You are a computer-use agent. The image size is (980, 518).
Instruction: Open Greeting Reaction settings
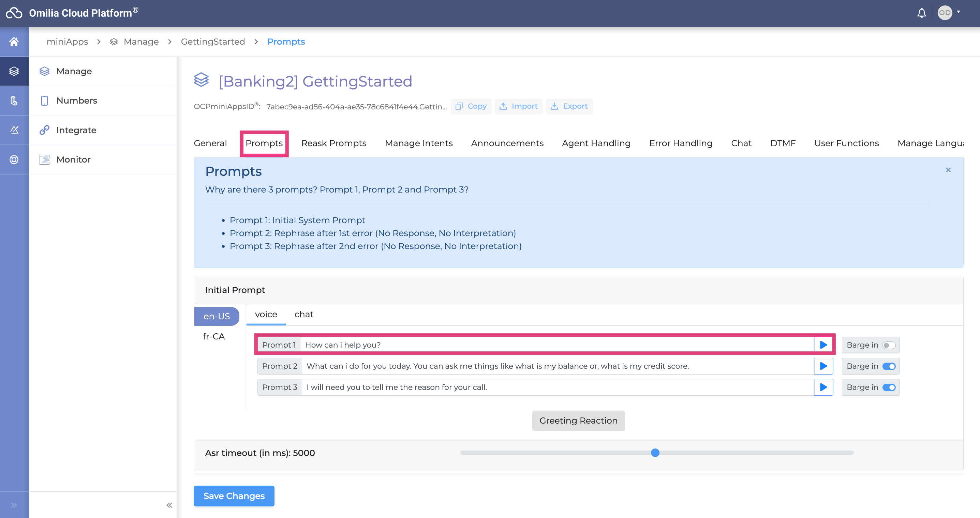tap(578, 421)
